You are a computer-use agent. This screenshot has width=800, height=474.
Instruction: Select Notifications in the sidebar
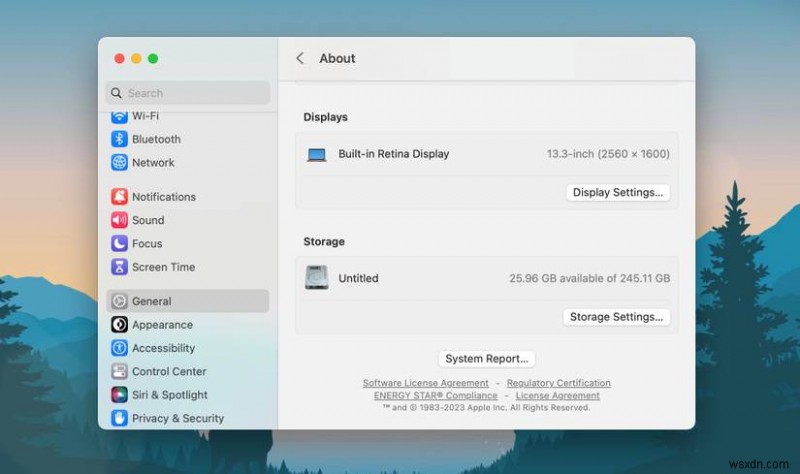click(x=188, y=196)
